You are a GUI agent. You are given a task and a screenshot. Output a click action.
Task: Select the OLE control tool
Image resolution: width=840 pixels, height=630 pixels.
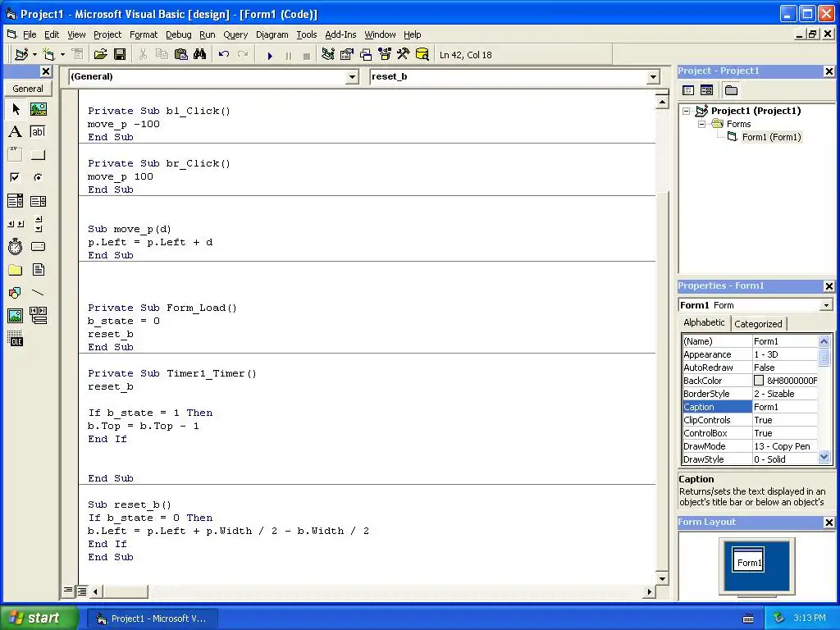16,339
